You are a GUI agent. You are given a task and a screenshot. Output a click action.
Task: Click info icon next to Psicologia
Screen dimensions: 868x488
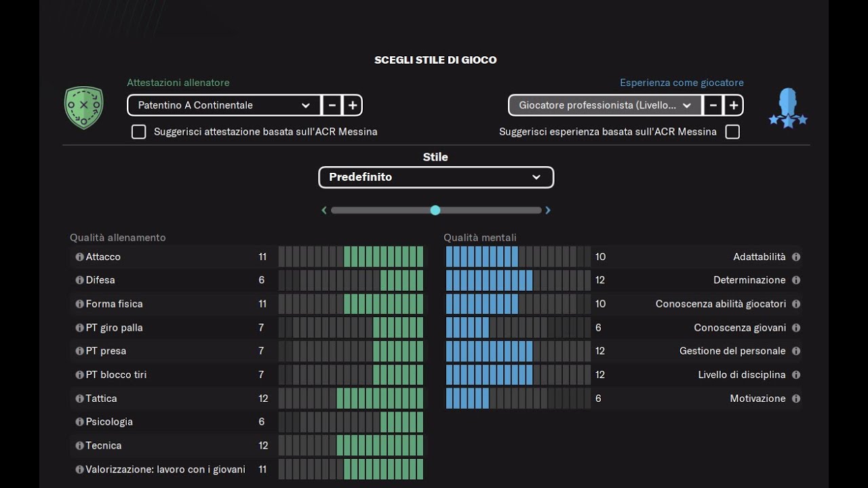pos(79,422)
